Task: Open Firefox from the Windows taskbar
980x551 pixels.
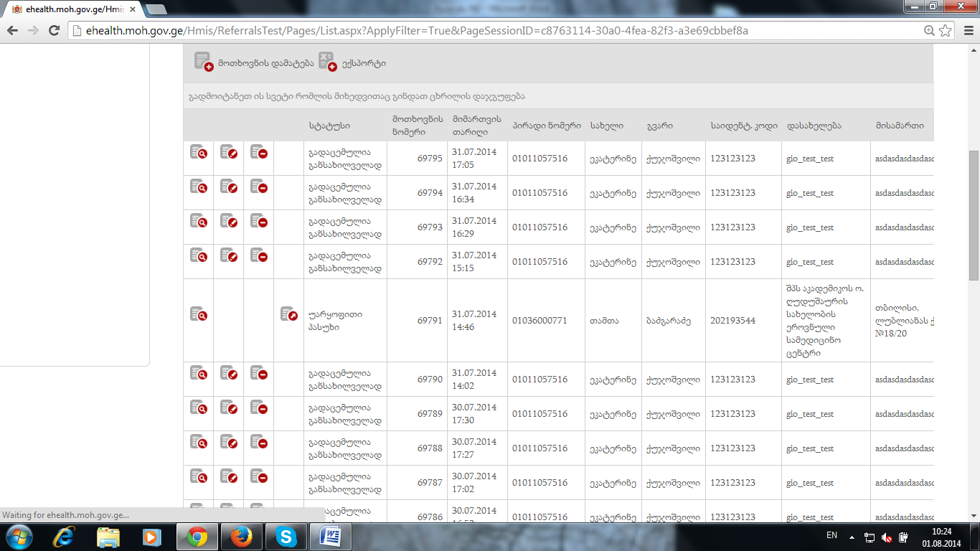Action: click(241, 536)
